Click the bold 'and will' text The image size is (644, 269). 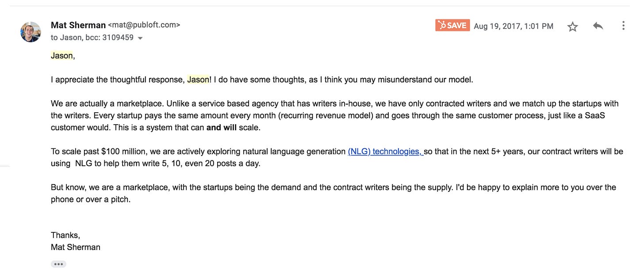222,128
